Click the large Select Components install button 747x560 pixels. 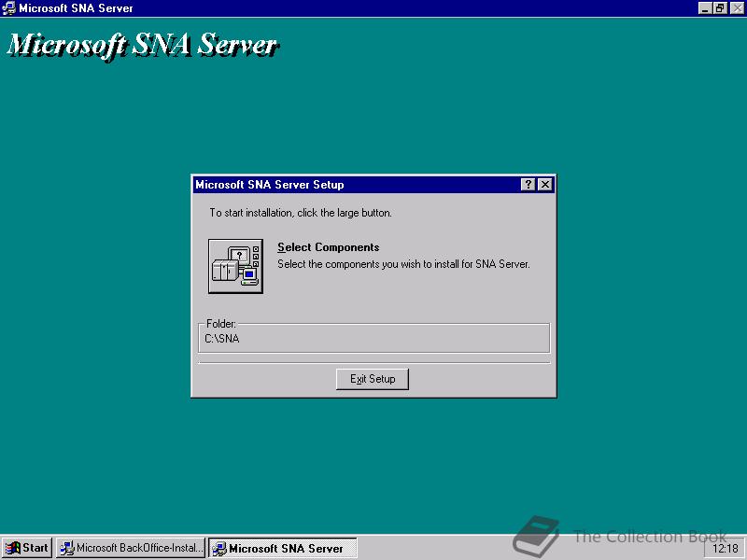tap(235, 266)
